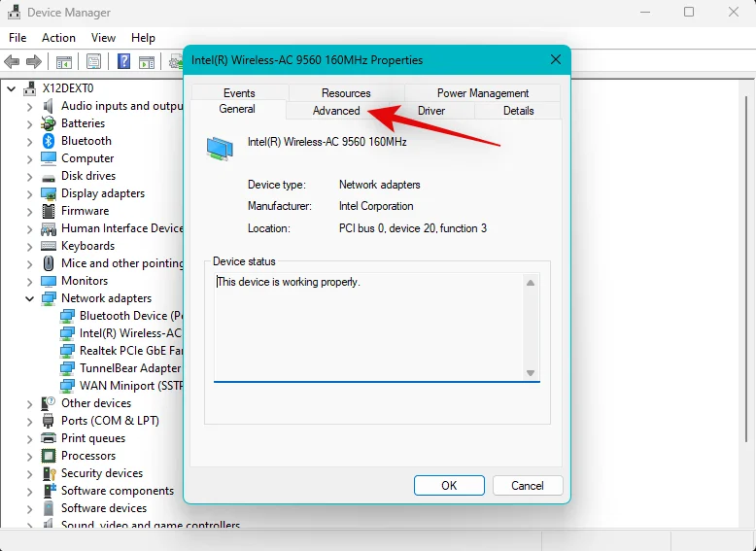Viewport: 756px width, 551px height.
Task: Click the Bluetooth category icon
Action: (x=49, y=141)
